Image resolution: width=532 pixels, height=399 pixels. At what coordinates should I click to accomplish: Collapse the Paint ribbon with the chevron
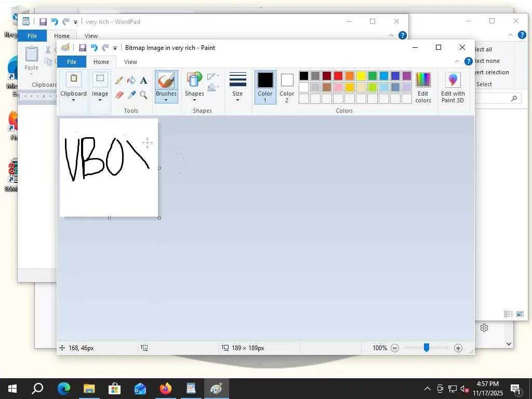pos(457,61)
